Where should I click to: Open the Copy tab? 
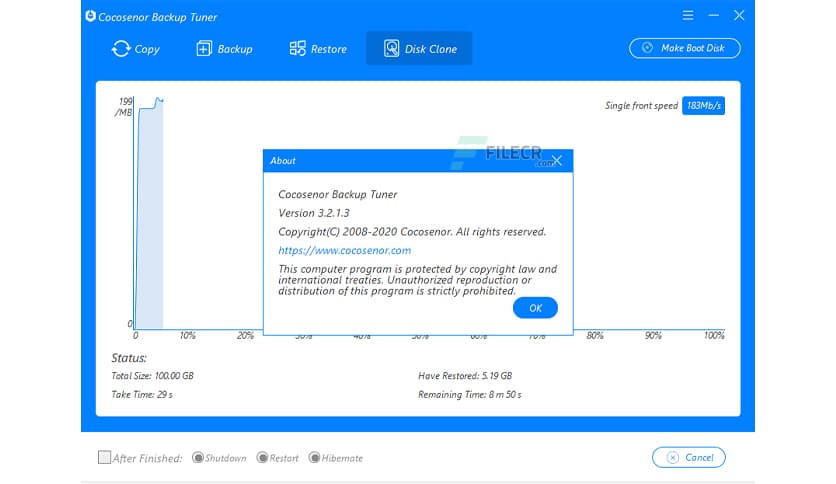135,49
